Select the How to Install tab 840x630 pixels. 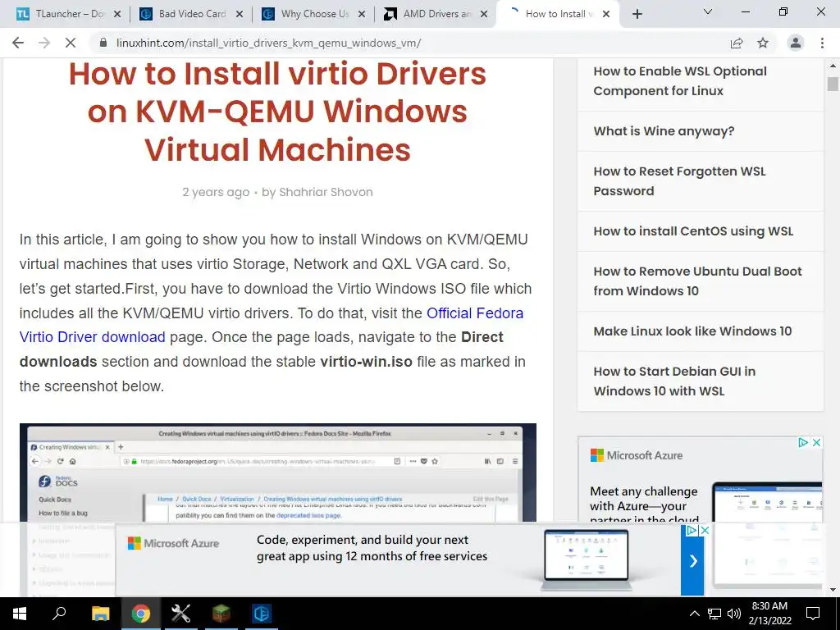pos(559,14)
